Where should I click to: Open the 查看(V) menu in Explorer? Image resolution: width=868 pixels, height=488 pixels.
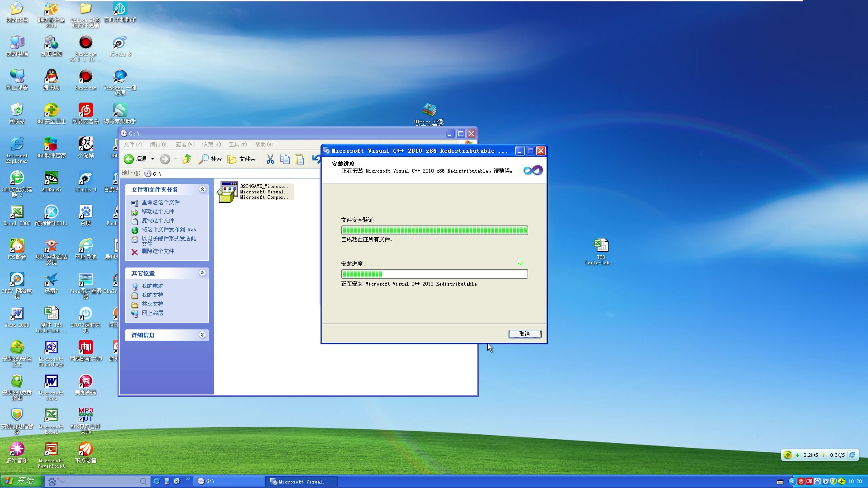(185, 145)
